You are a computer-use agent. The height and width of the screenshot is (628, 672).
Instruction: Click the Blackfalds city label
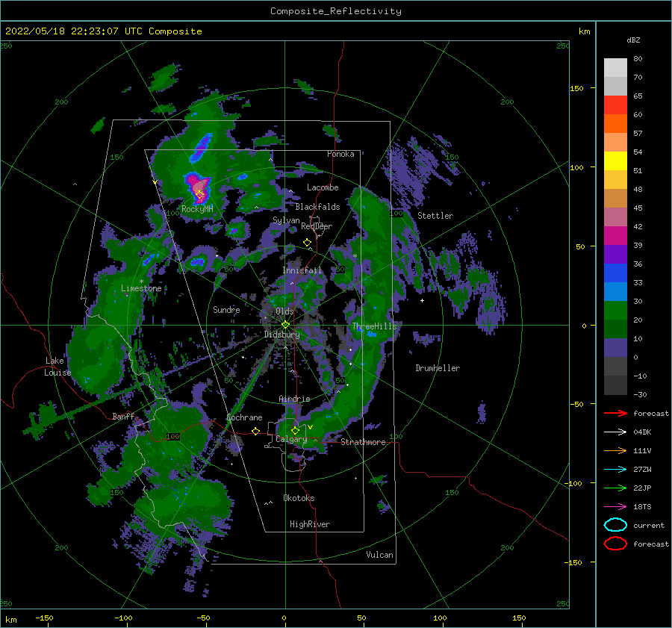(x=317, y=207)
